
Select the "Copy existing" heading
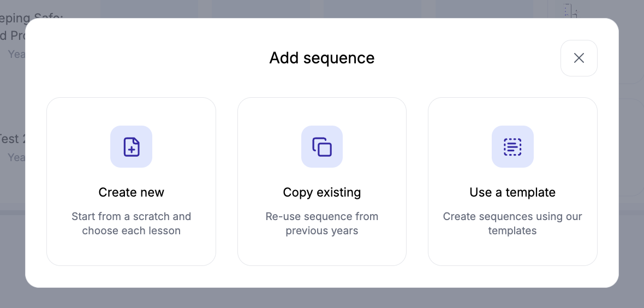(x=322, y=192)
